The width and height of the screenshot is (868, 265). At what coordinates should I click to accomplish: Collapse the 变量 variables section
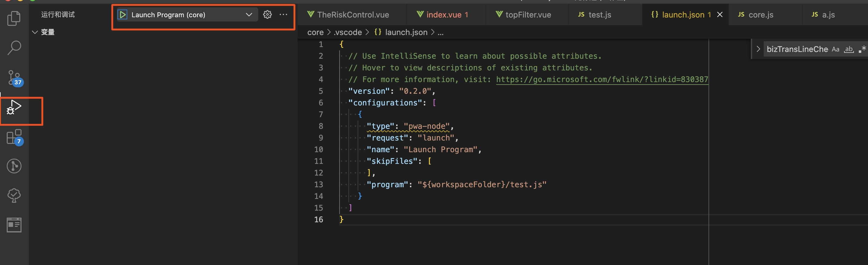[x=35, y=32]
